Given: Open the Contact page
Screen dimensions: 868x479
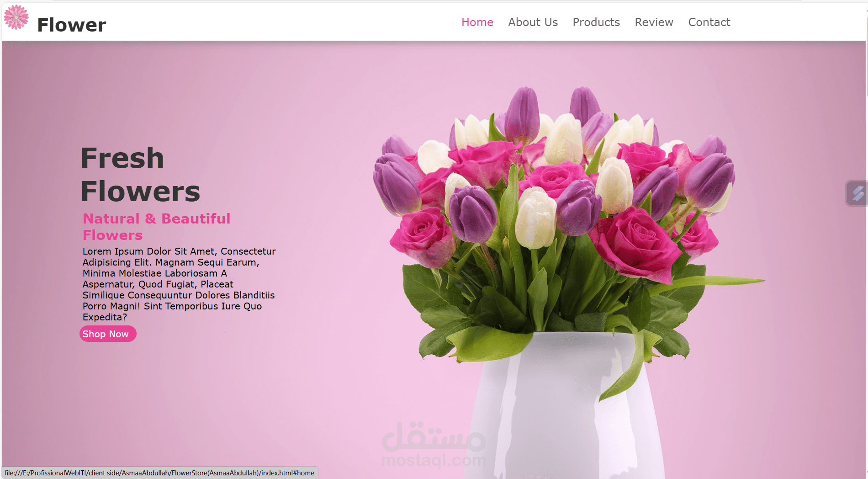Looking at the screenshot, I should (x=709, y=22).
